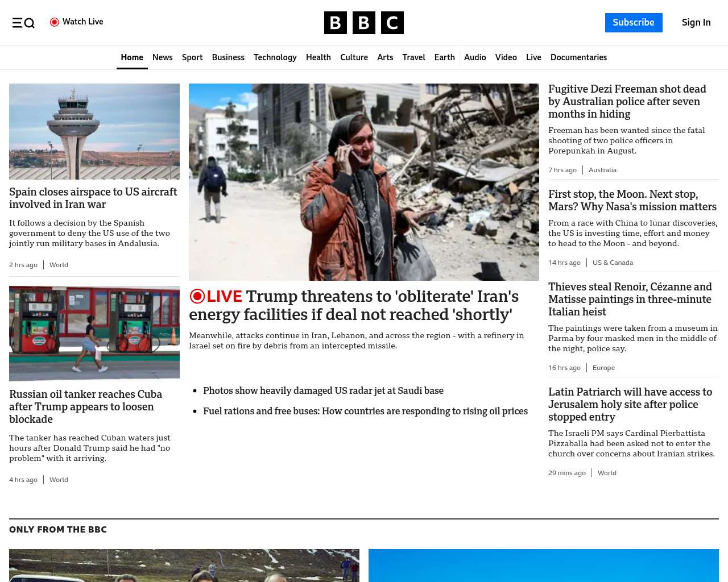
Task: Open 'First stop, the Moon' Nasa article
Action: (632, 201)
